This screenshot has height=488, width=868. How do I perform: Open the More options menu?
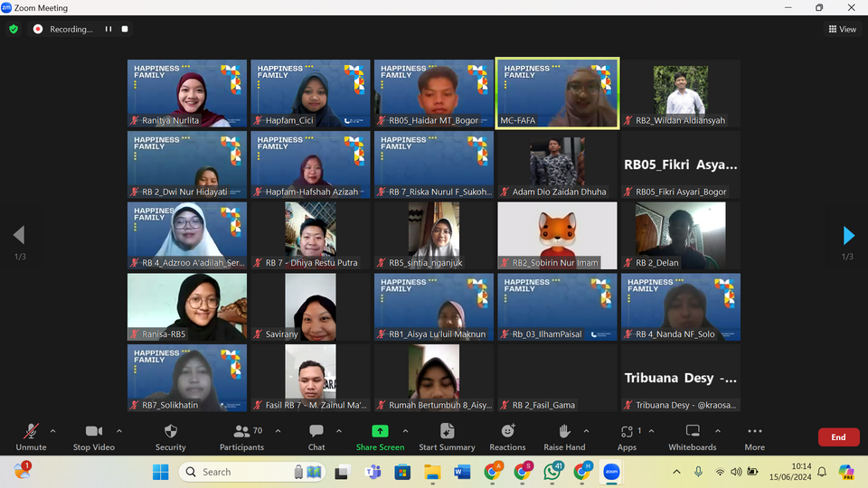[x=754, y=432]
